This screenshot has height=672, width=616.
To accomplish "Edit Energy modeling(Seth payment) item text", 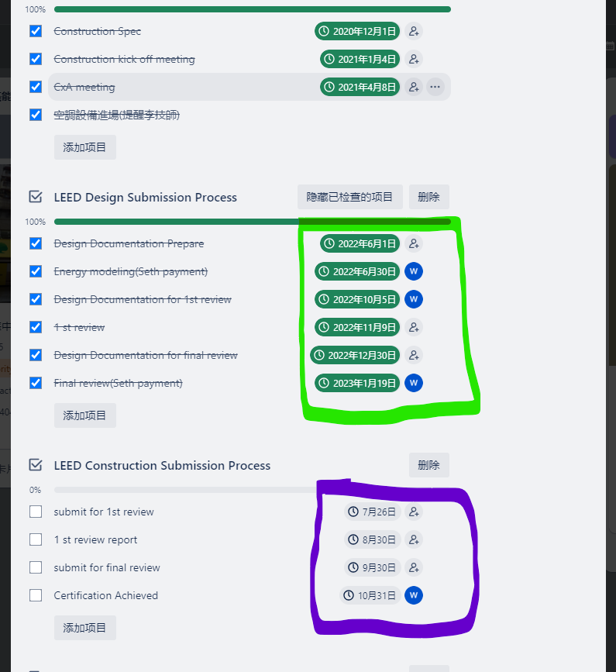I will point(131,271).
